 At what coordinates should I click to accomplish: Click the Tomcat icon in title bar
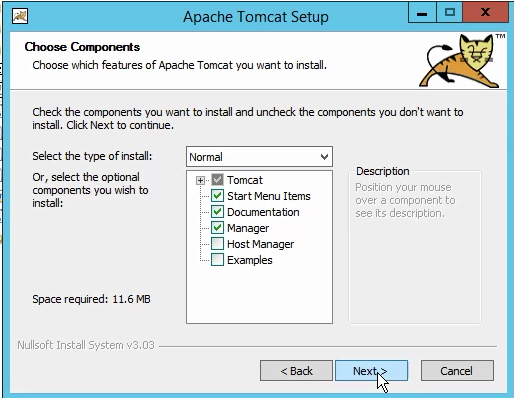pos(20,16)
